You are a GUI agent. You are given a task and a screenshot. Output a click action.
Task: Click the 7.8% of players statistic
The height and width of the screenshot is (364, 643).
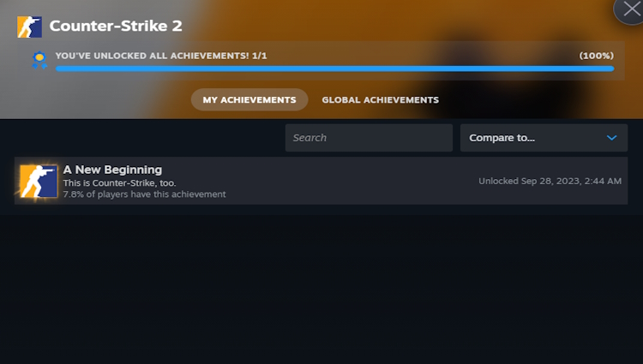coord(144,194)
